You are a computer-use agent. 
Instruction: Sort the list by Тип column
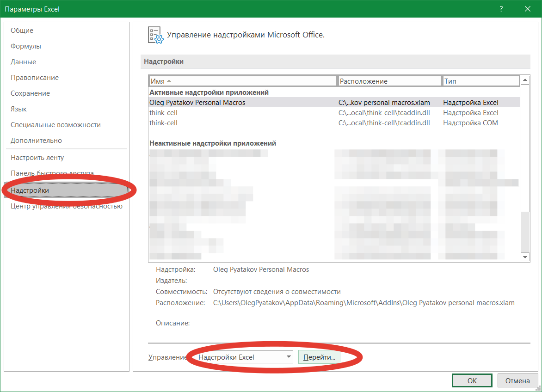[x=480, y=80]
